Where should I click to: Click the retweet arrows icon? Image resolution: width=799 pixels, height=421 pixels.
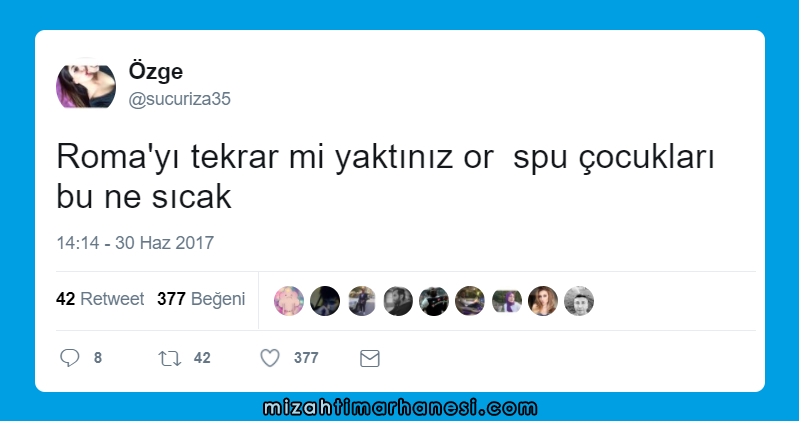pyautogui.click(x=170, y=358)
